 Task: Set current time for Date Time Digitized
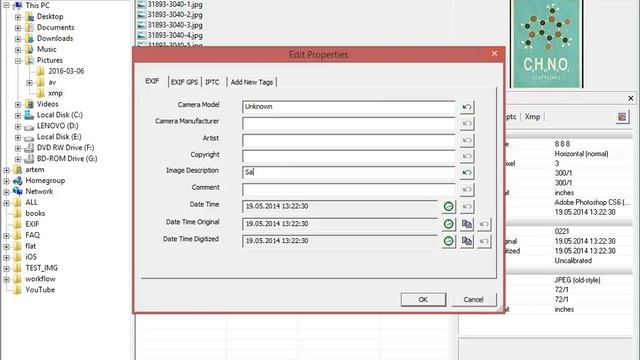(x=449, y=241)
